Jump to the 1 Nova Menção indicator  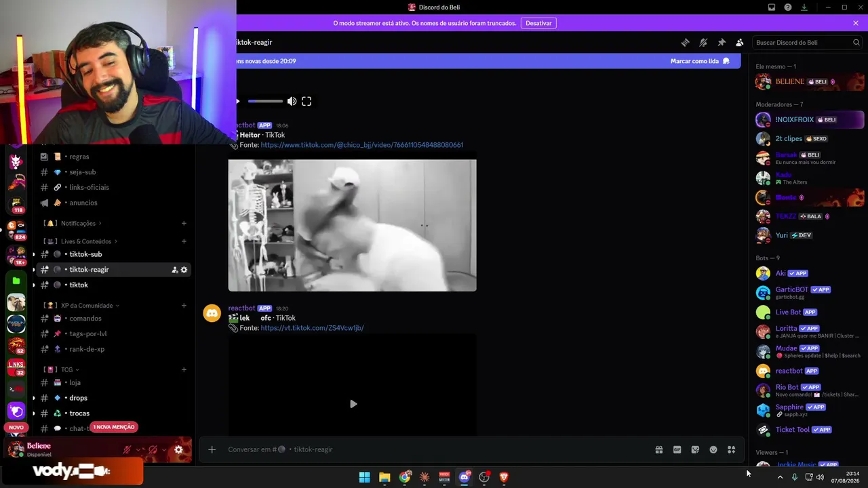tap(114, 427)
